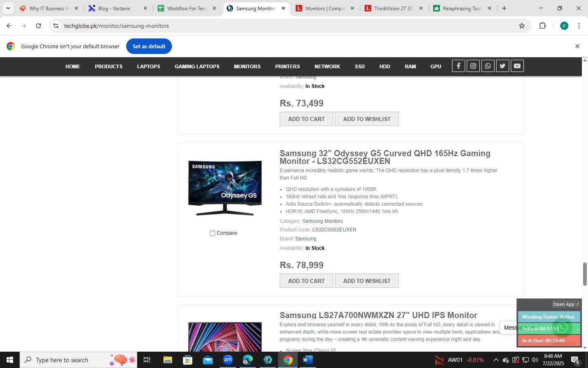The width and height of the screenshot is (588, 368).
Task: Open the WhatsApp social icon in navbar
Action: pos(488,66)
